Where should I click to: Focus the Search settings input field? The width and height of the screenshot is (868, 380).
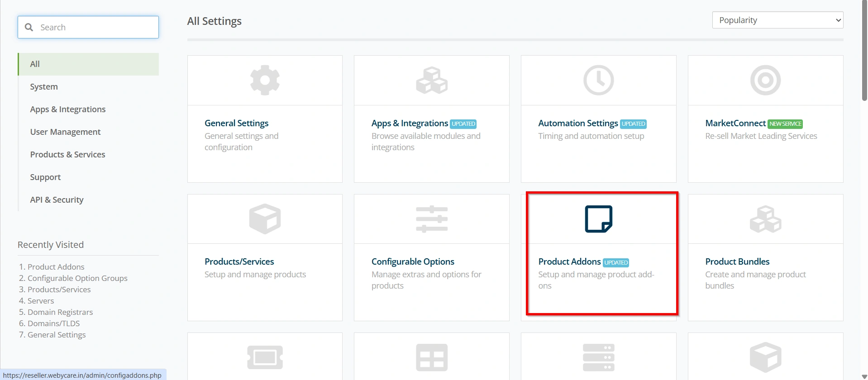click(88, 27)
